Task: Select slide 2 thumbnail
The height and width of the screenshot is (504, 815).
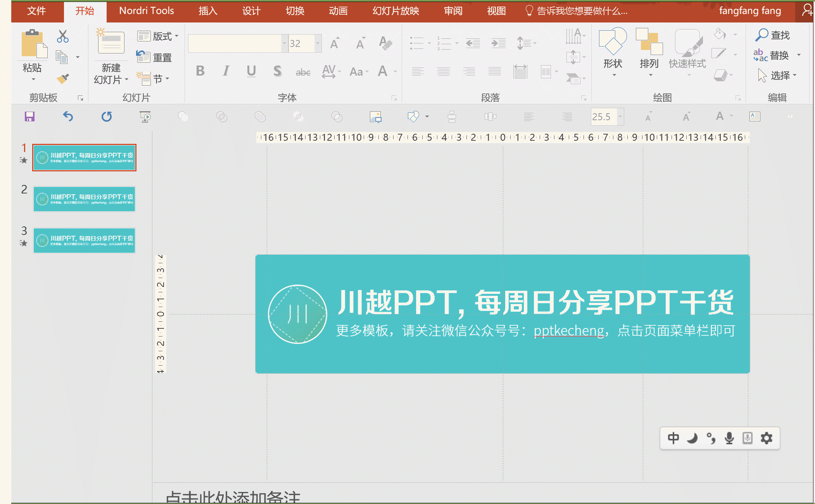Action: click(x=85, y=199)
